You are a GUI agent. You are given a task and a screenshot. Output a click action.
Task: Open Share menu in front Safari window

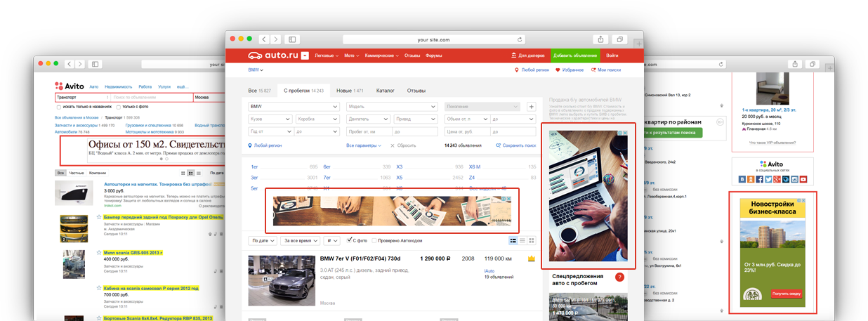pyautogui.click(x=601, y=39)
